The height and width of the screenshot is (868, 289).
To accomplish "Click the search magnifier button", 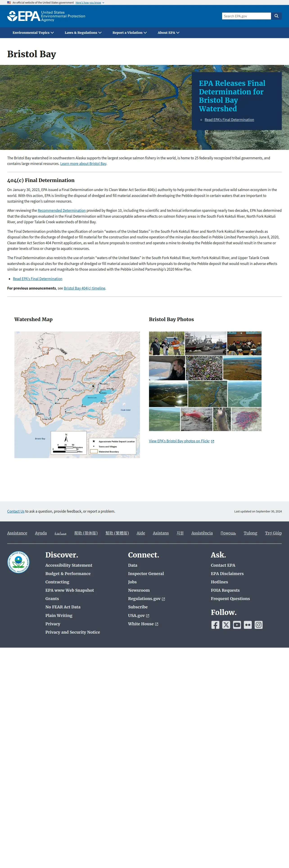I will click(276, 16).
